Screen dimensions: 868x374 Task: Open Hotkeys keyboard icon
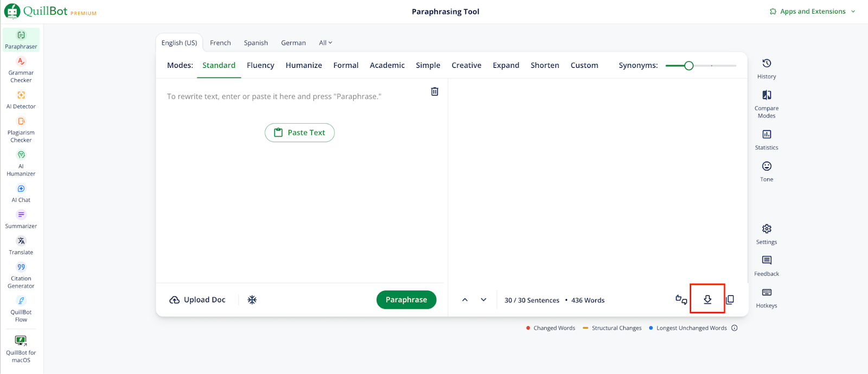[x=767, y=297]
